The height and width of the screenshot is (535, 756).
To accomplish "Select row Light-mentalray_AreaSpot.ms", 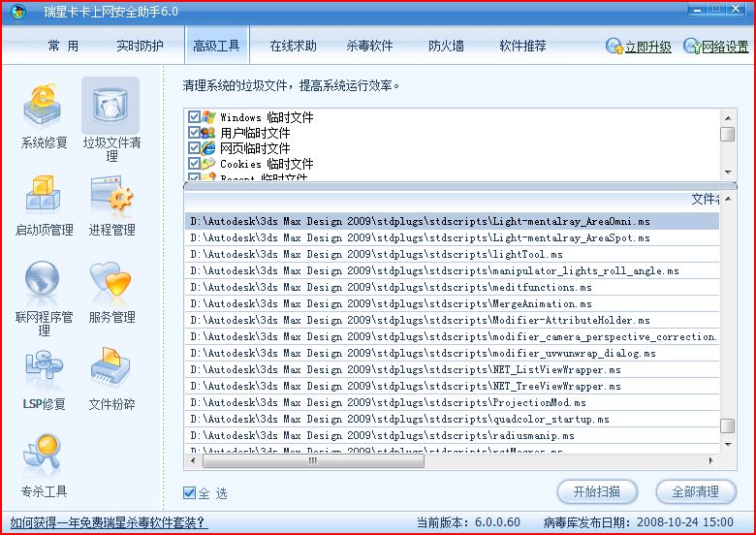I will pyautogui.click(x=453, y=238).
